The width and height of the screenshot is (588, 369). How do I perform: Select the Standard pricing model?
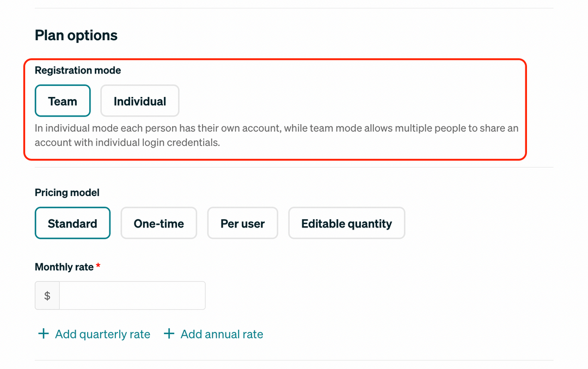coord(72,223)
